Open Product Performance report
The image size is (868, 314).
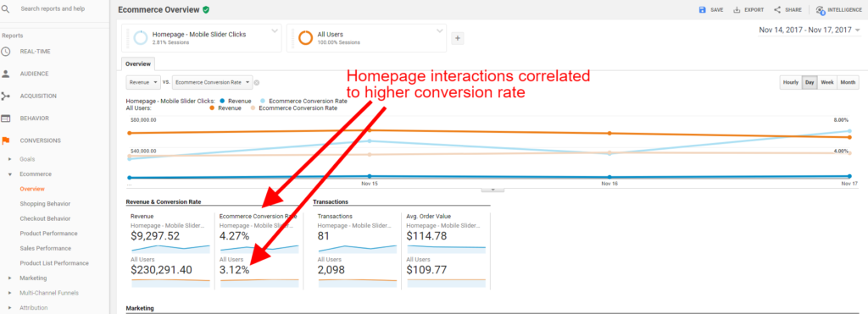tap(48, 234)
